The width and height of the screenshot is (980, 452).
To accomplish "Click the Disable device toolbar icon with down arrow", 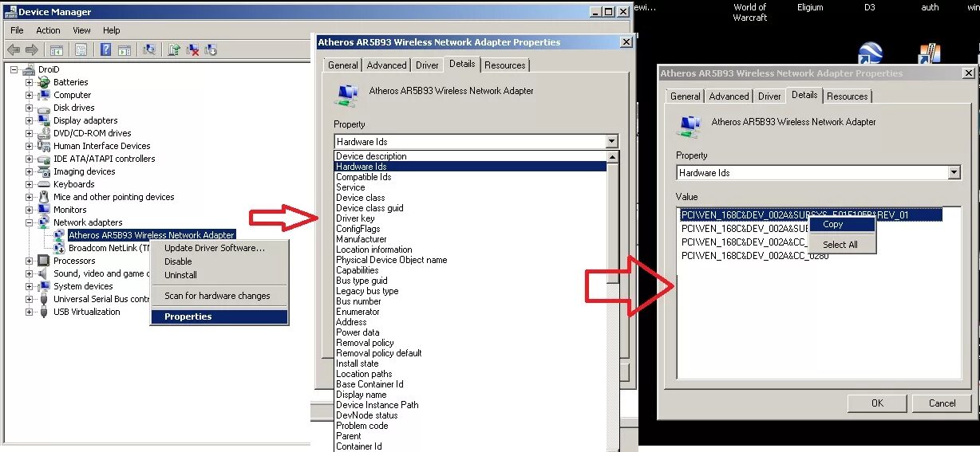I will click(211, 49).
